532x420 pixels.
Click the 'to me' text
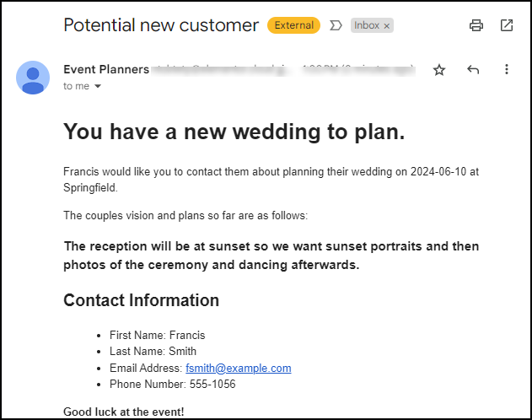click(77, 86)
